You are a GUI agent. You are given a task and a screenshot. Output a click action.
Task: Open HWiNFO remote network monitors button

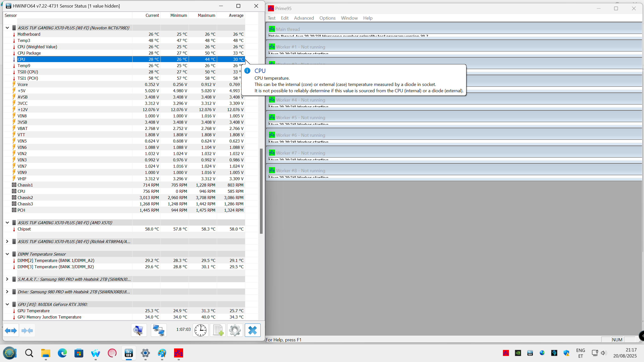coord(159,330)
